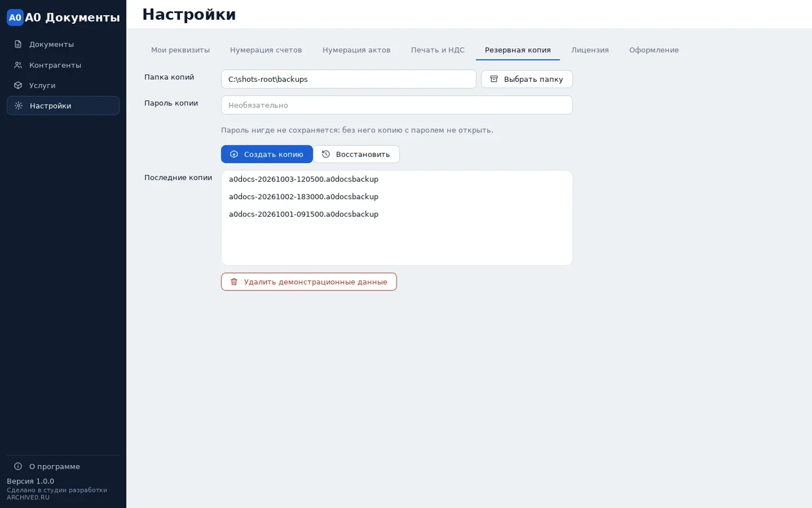Click the password-not-saved hint text
The width and height of the screenshot is (812, 508).
pos(357,130)
